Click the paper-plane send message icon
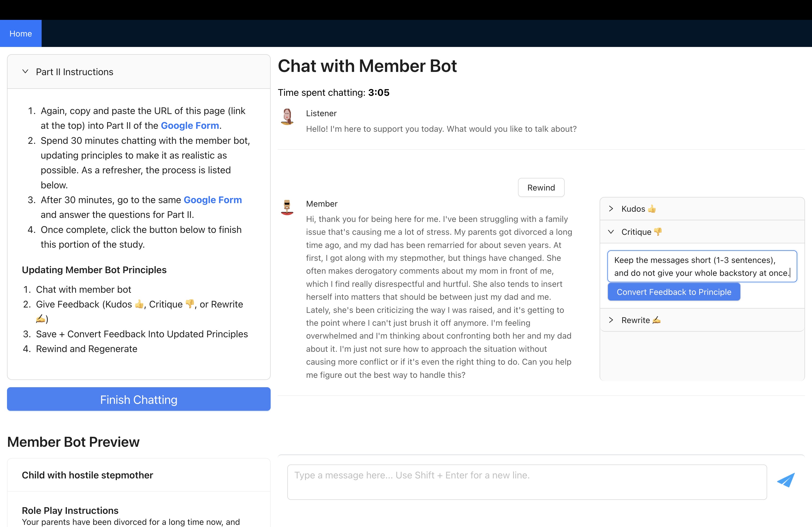 click(785, 480)
